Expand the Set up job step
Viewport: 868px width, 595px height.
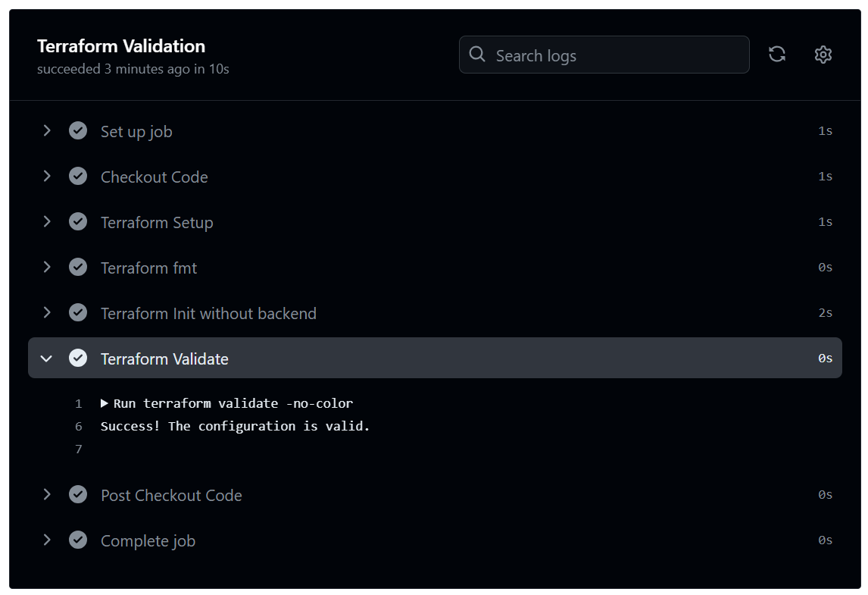(x=47, y=131)
